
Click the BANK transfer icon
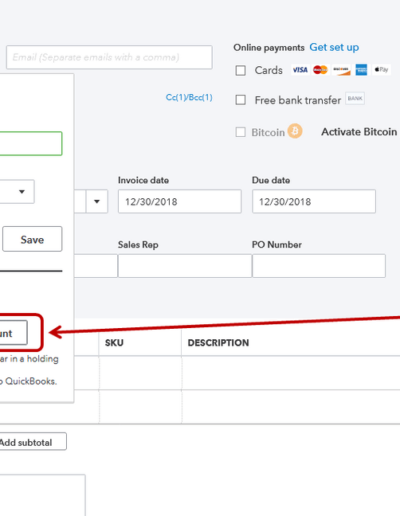(355, 98)
